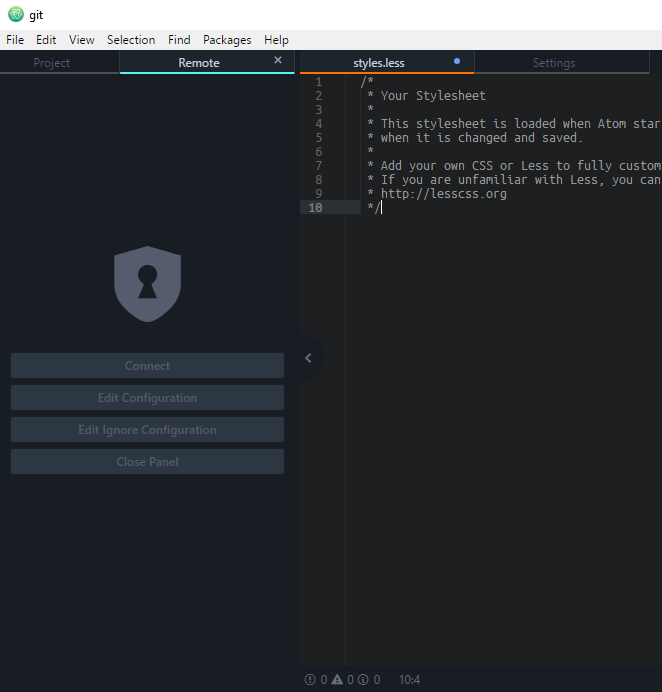662x692 pixels.
Task: Open the Settings tab
Action: pos(562,63)
